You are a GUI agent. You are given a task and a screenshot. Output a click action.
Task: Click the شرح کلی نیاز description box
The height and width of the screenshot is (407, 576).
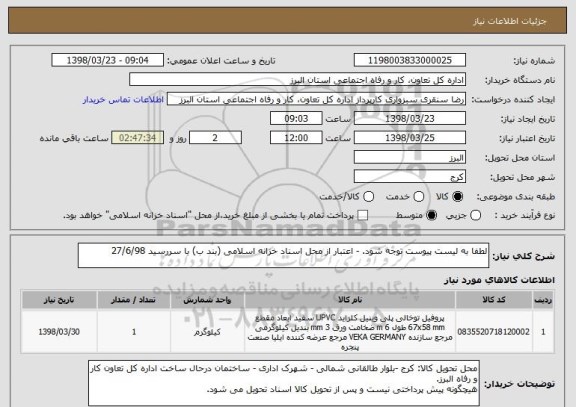[x=283, y=255]
